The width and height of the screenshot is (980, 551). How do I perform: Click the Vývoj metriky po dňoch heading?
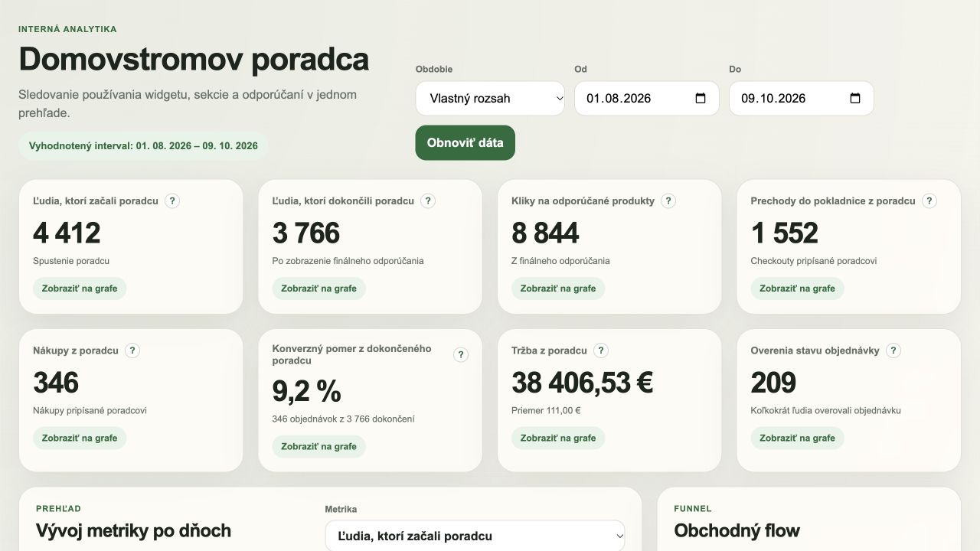click(x=133, y=530)
